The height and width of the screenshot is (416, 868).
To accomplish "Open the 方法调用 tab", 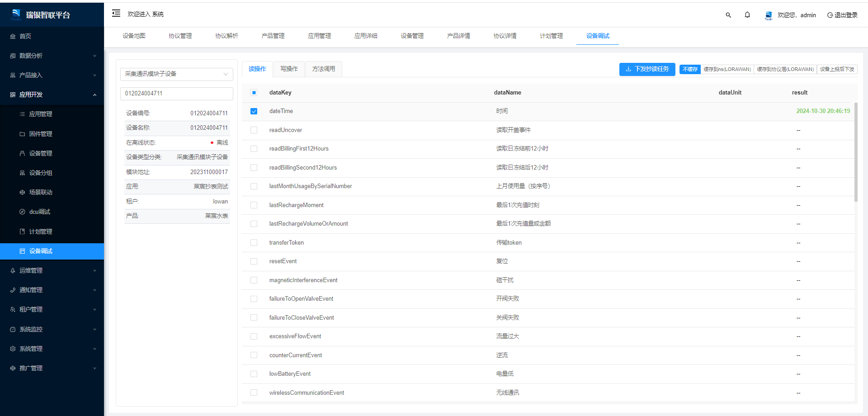I will [324, 69].
